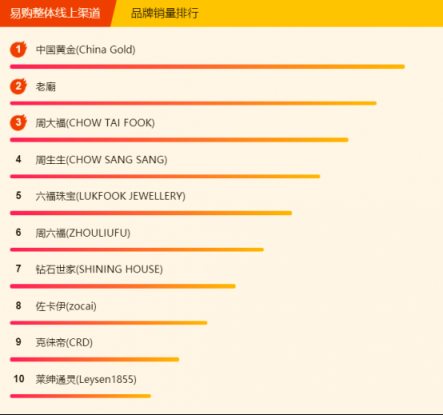Open 莱绅通灵(Leysen1855) brand
The image size is (443, 415).
point(86,379)
